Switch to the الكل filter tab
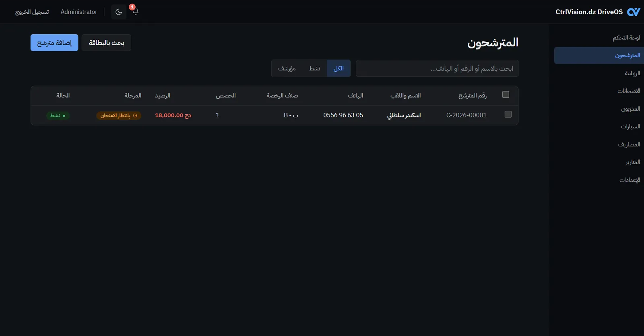644x336 pixels. (339, 68)
